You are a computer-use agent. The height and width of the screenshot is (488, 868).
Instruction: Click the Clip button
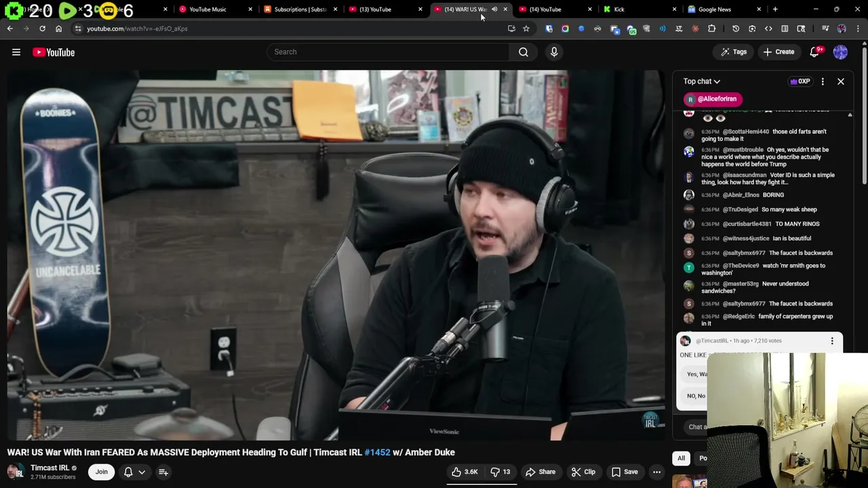(583, 472)
